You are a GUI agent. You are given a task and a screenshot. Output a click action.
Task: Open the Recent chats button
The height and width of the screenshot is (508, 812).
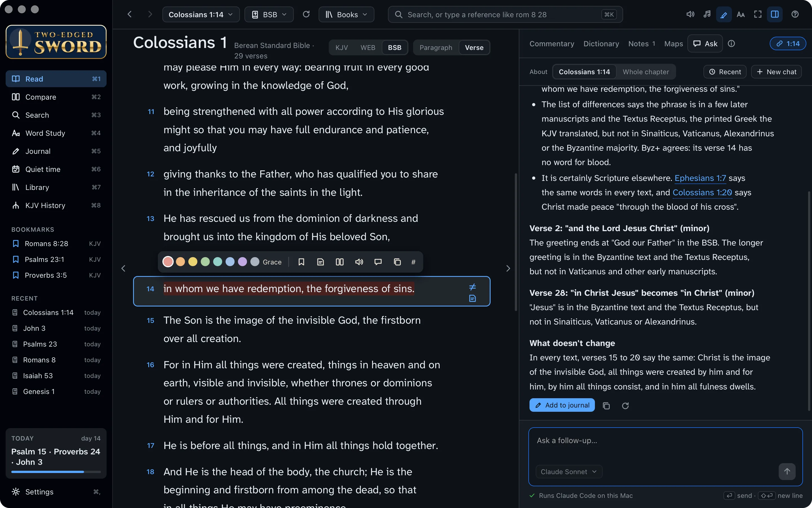[725, 72]
